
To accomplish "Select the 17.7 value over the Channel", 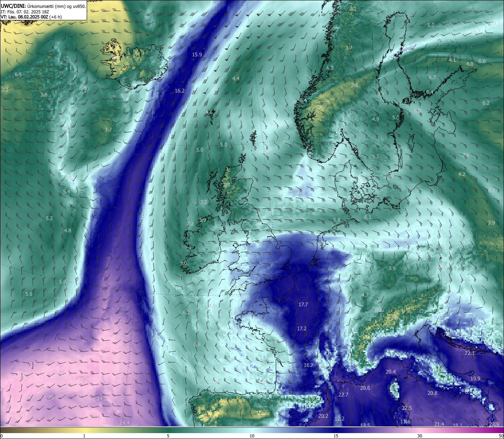I will click(x=303, y=305).
